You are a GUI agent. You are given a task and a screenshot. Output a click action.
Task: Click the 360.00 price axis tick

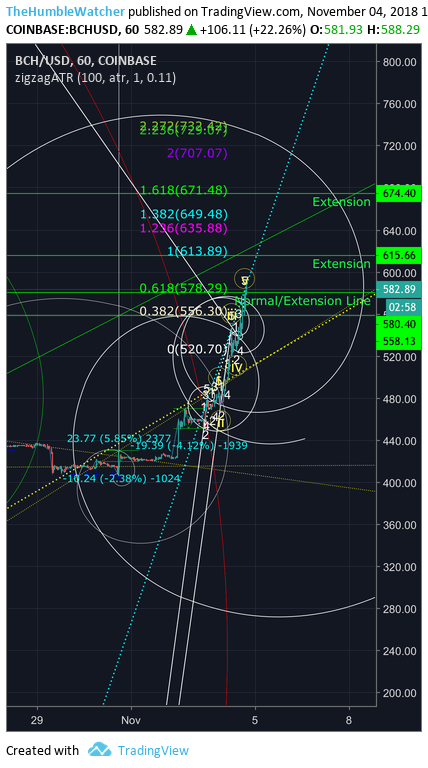coord(401,525)
